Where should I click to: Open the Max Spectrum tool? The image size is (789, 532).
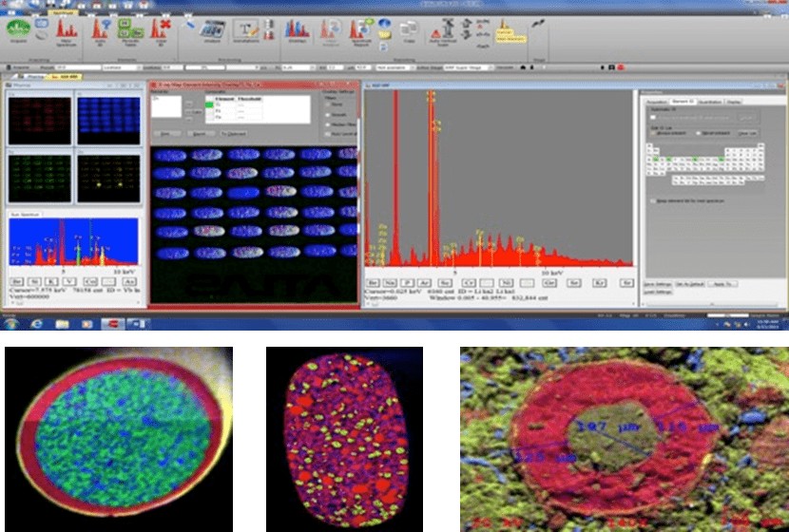tap(67, 30)
